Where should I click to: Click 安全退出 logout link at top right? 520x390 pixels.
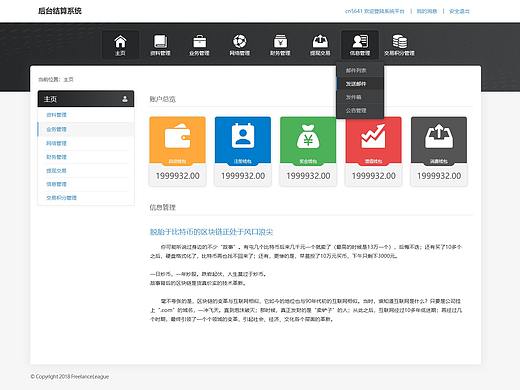tap(459, 11)
